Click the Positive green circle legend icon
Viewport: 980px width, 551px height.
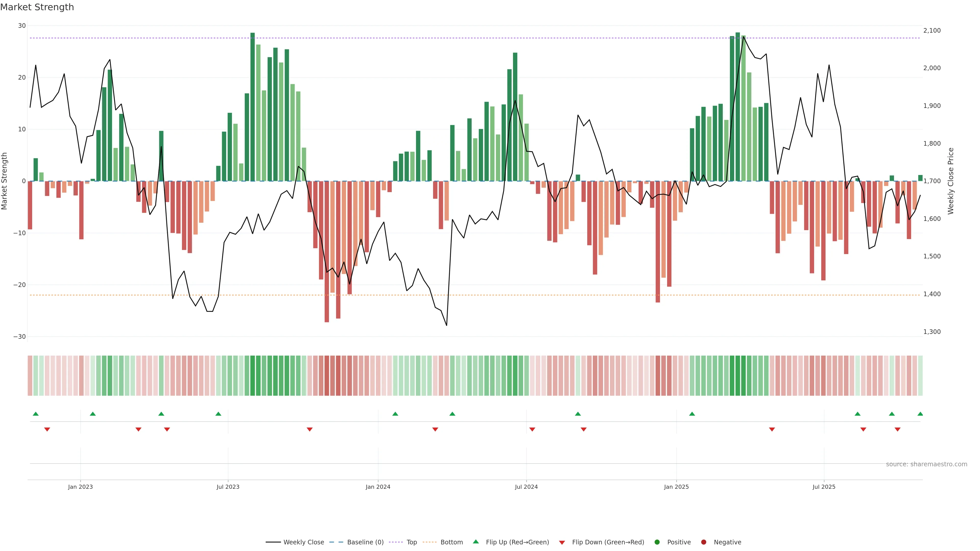(657, 542)
